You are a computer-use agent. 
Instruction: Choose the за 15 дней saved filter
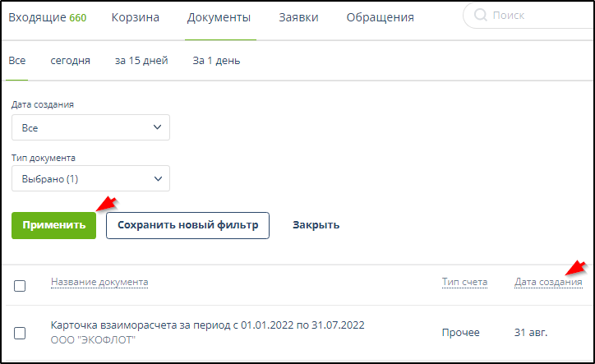[x=141, y=61]
